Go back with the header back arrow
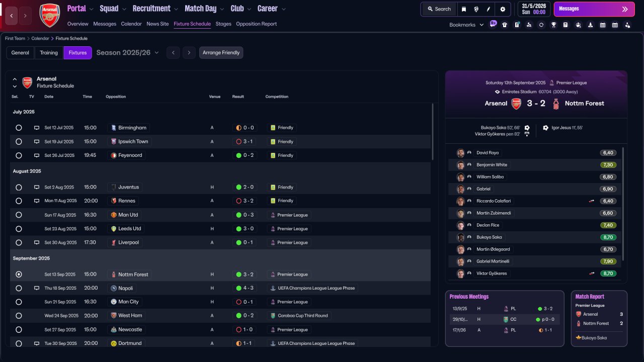The height and width of the screenshot is (362, 644). point(12,16)
